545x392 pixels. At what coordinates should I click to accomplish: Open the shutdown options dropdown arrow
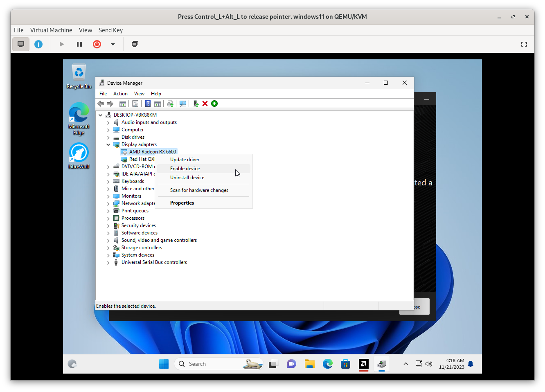(x=113, y=44)
